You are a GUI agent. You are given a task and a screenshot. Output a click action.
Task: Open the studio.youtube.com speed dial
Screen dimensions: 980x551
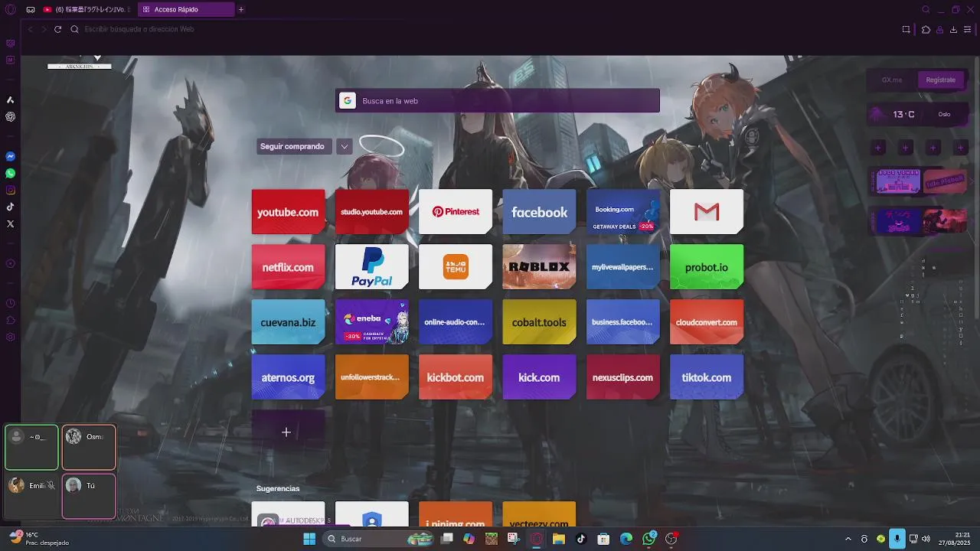point(371,212)
